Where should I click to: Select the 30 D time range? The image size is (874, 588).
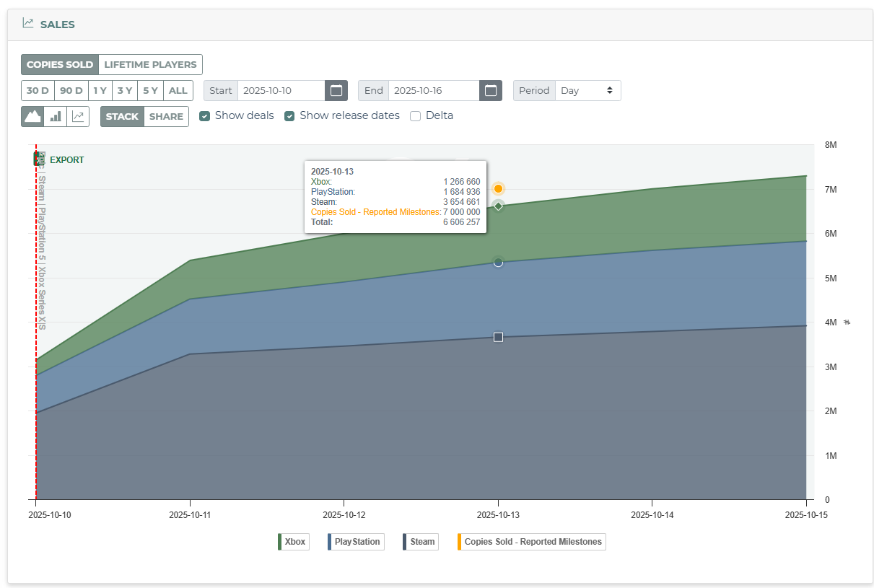tap(38, 90)
